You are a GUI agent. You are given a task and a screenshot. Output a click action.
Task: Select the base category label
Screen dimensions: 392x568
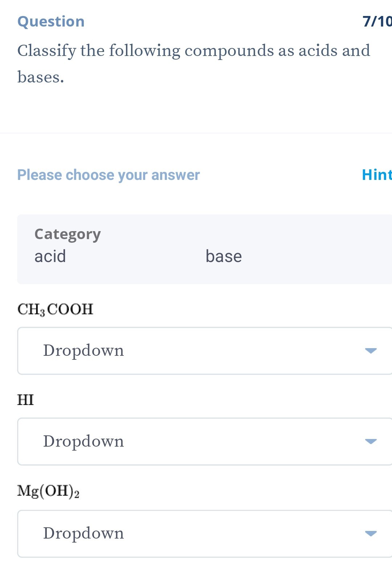click(224, 256)
